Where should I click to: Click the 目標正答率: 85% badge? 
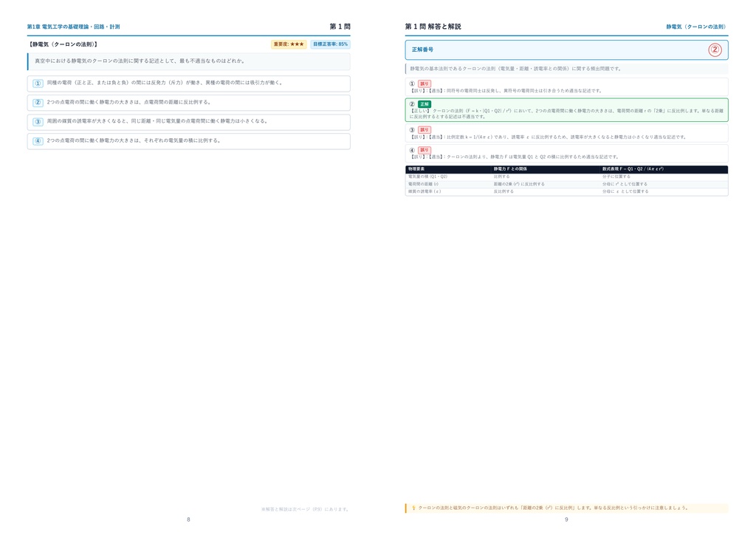click(330, 44)
